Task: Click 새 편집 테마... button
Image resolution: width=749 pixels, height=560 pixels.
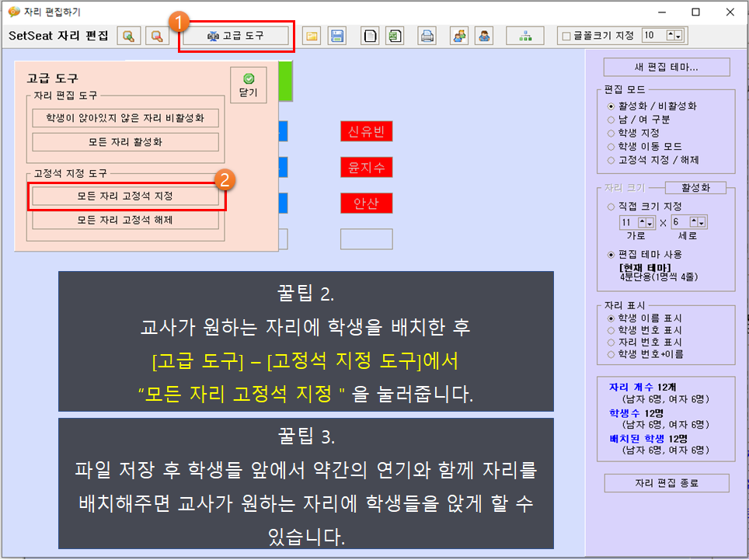Action: pos(667,68)
